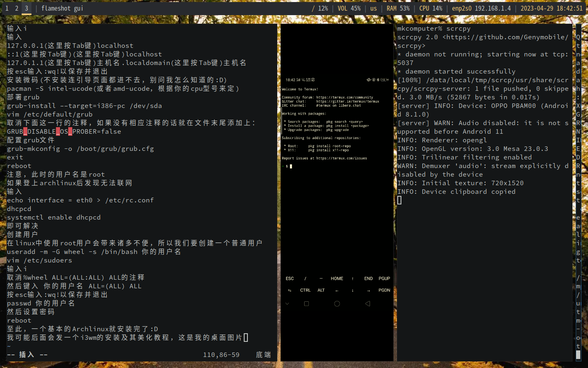
Task: Switch to workspace 2 in status bar
Action: [17, 8]
